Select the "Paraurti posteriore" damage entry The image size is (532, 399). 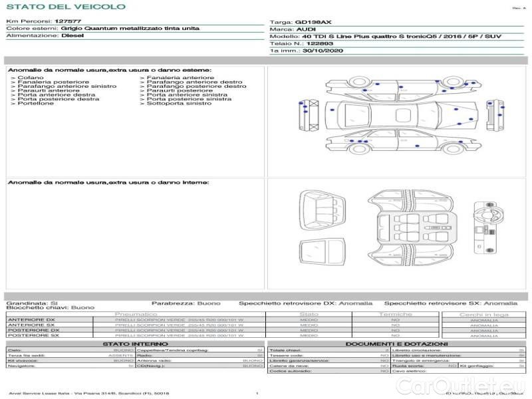(180, 90)
